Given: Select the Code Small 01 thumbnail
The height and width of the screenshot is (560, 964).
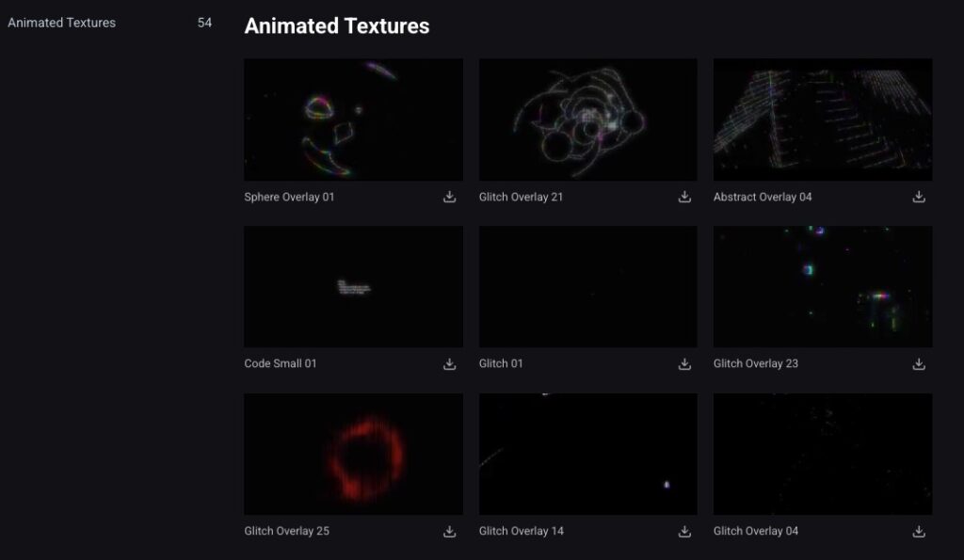Looking at the screenshot, I should (x=353, y=286).
